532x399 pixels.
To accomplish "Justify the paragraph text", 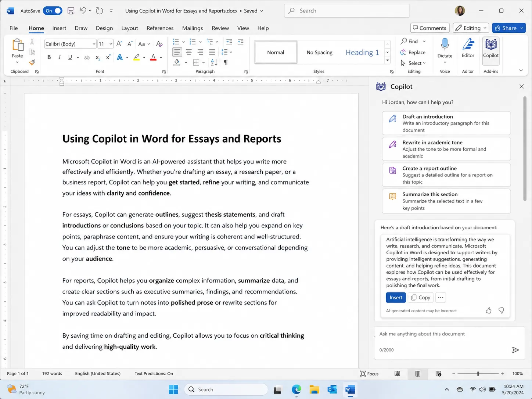I will [212, 52].
